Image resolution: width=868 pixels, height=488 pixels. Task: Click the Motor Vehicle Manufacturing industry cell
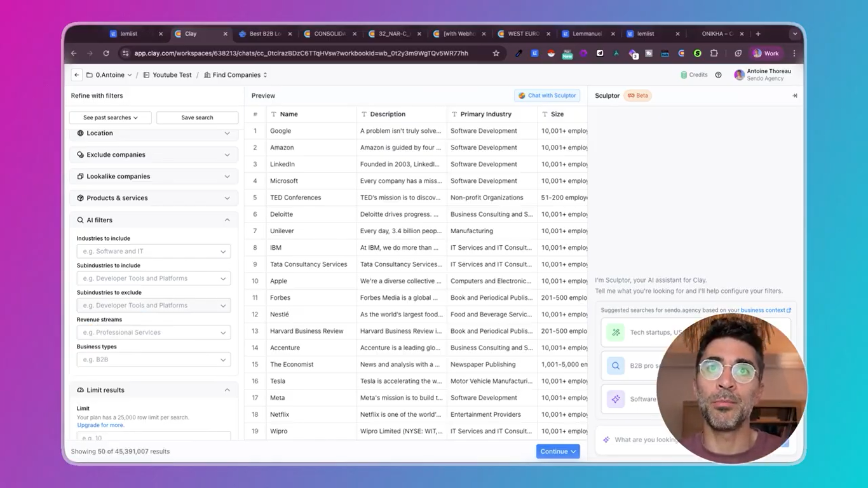(x=492, y=381)
